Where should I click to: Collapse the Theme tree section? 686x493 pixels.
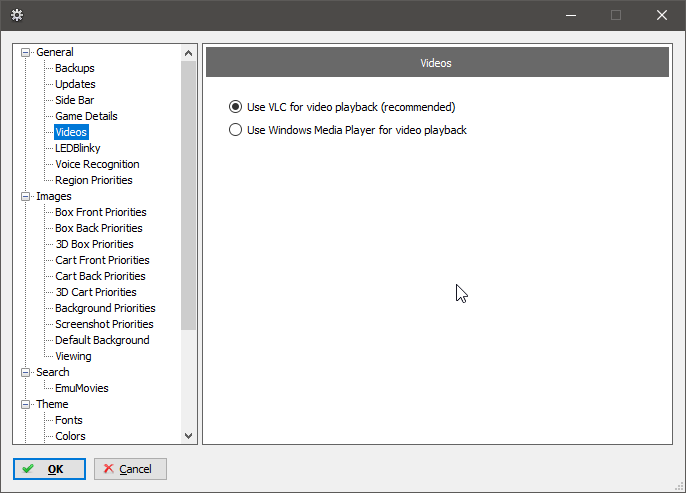(x=25, y=405)
